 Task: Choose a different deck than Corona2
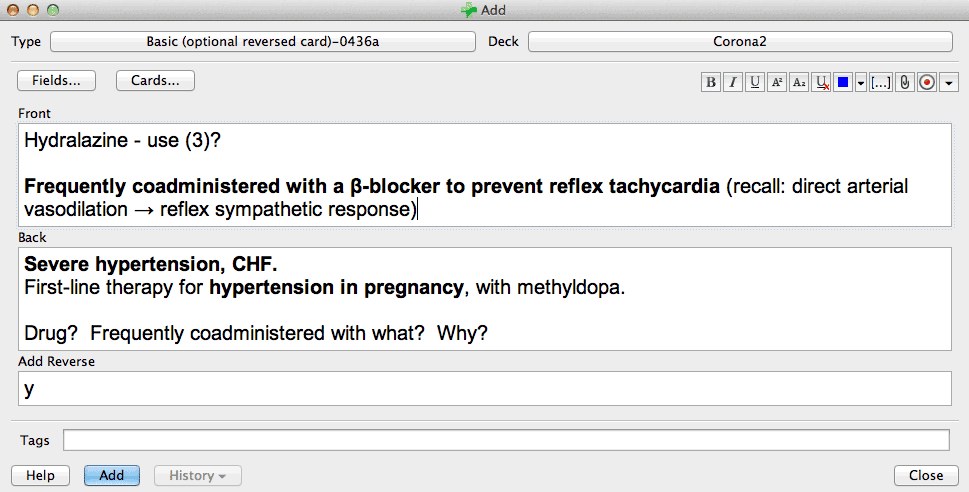click(740, 41)
